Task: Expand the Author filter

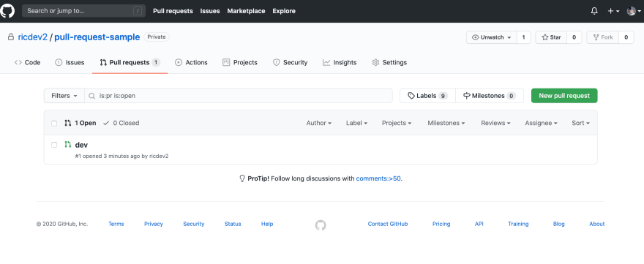Action: (x=319, y=123)
